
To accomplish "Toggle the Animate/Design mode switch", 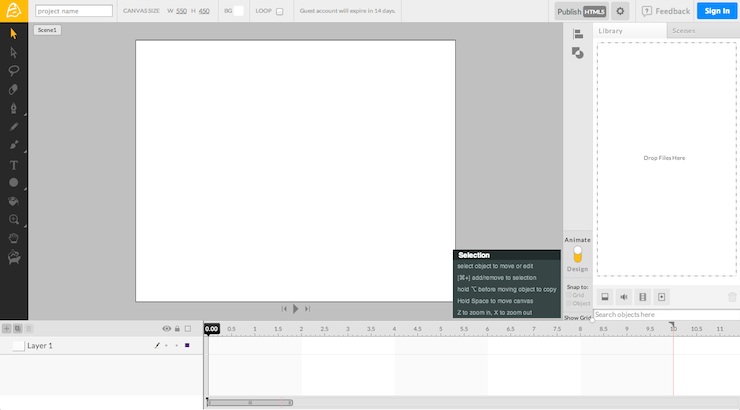I will coord(577,254).
